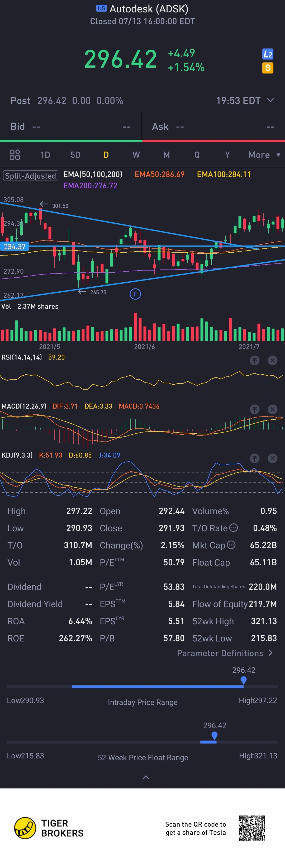285x868 pixels.
Task: Switch to the 5D chart tab
Action: (75, 155)
